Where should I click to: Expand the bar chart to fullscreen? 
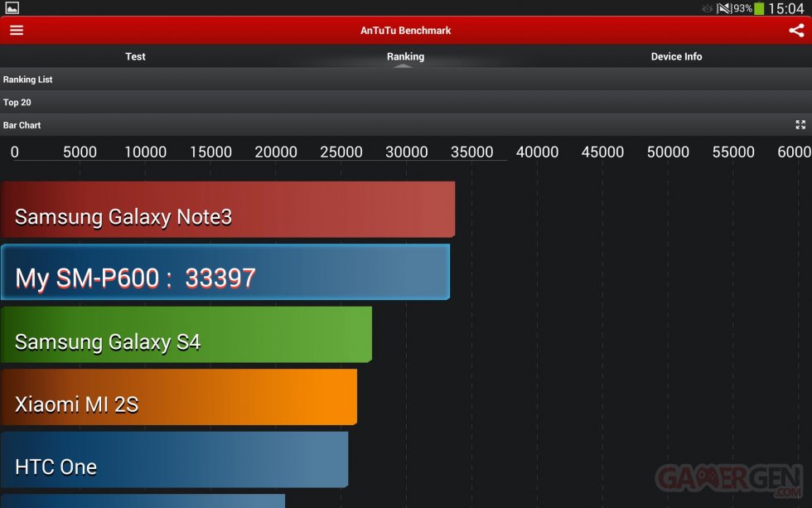click(x=800, y=125)
